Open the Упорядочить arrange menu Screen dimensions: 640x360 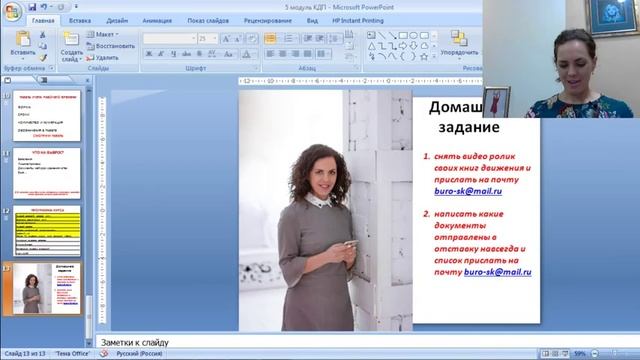pos(459,44)
